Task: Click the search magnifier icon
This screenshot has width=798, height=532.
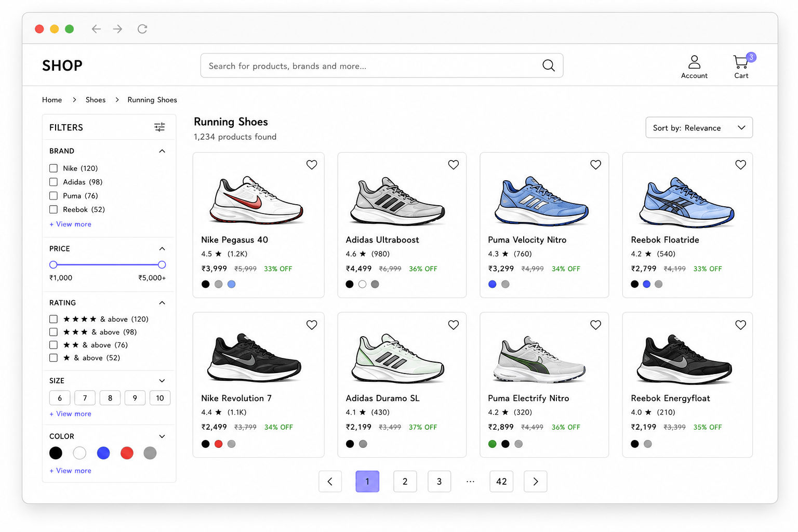Action: pos(548,65)
